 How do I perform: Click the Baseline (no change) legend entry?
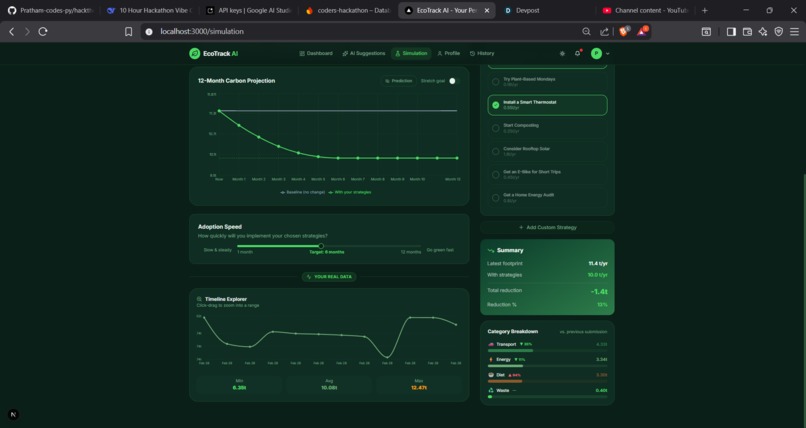[x=303, y=192]
